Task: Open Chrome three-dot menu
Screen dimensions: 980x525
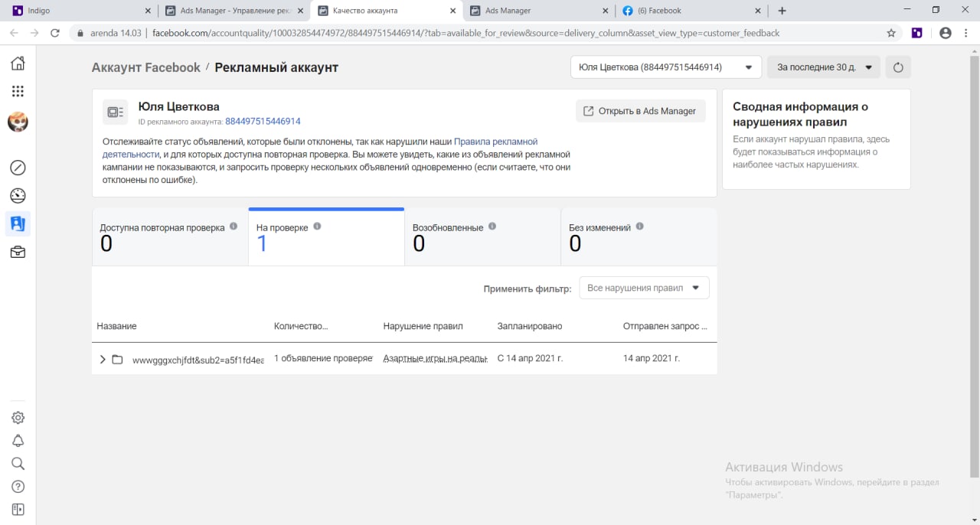Action: click(966, 33)
